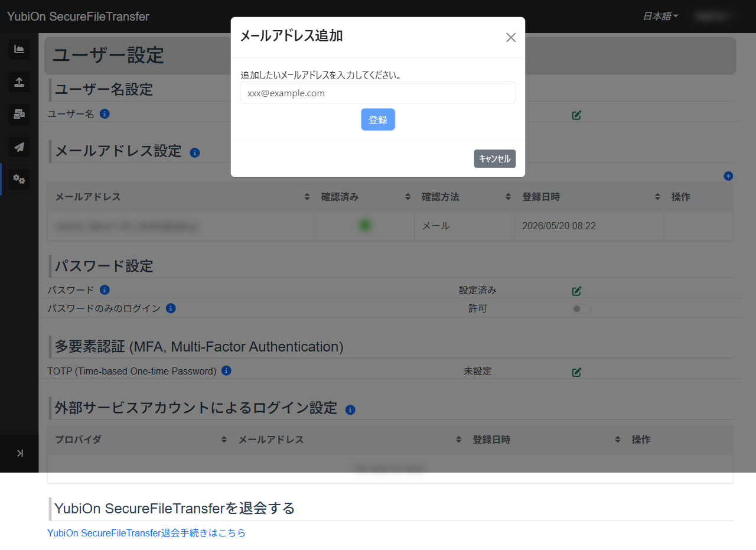This screenshot has width=756, height=550.
Task: Focus the xxx@example.com email input field
Action: click(378, 93)
